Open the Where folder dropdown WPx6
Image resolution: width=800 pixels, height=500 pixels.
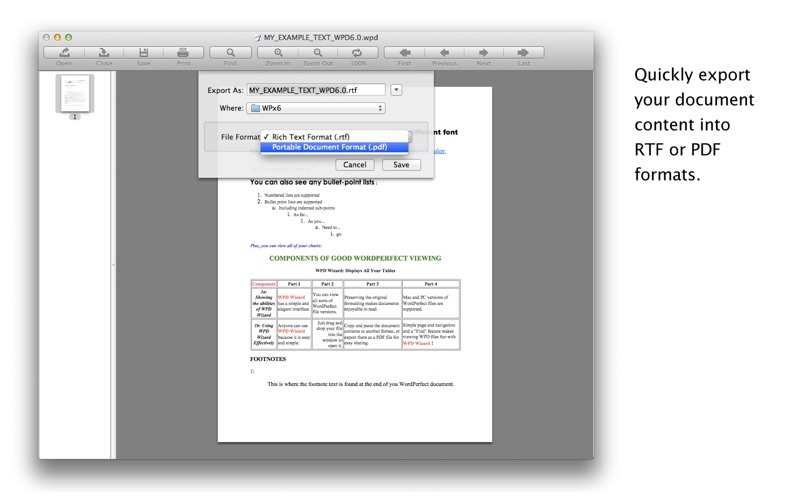tap(316, 108)
